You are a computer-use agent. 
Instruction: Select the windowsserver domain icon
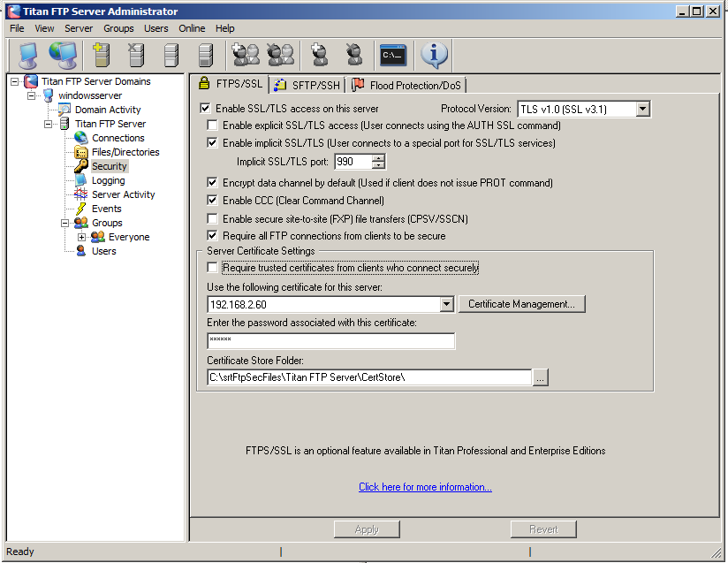[49, 95]
